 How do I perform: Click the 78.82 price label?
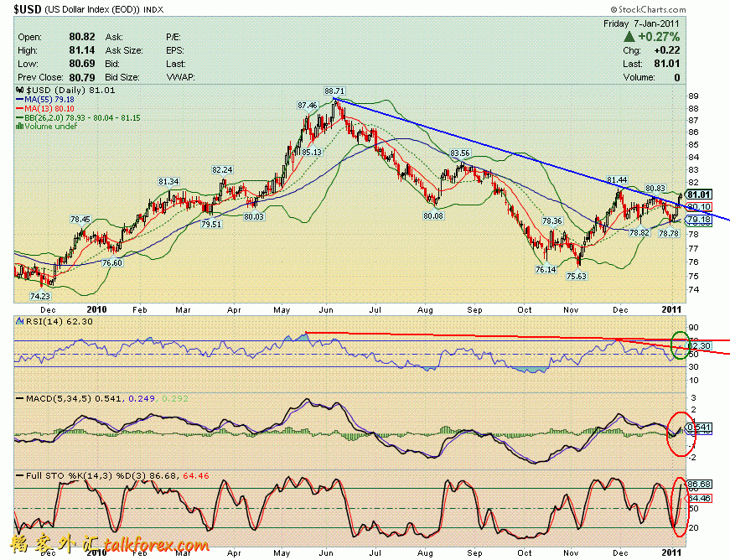pos(639,232)
